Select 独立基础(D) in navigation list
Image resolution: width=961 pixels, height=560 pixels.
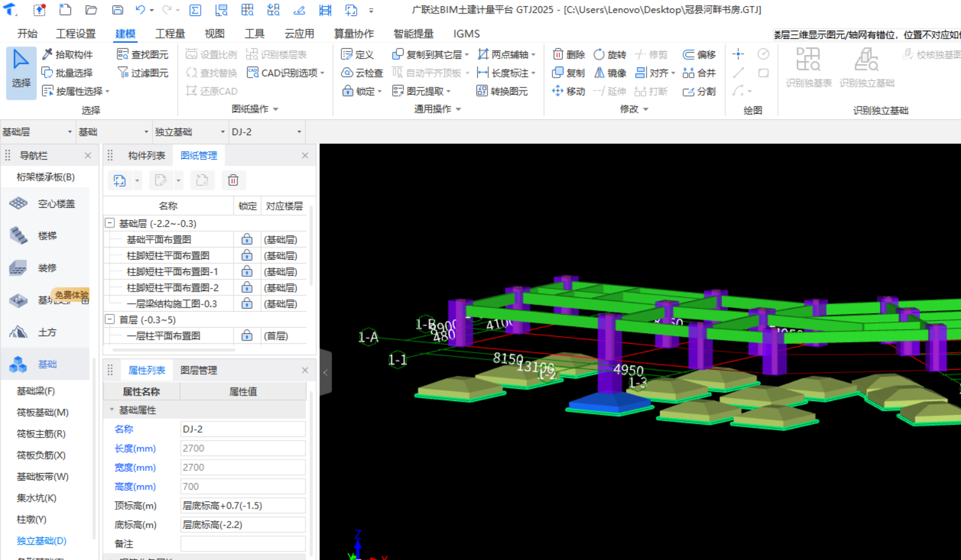[x=42, y=540]
